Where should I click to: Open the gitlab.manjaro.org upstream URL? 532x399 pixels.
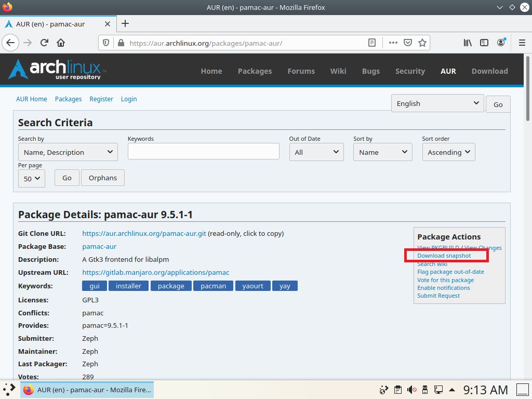pyautogui.click(x=156, y=272)
